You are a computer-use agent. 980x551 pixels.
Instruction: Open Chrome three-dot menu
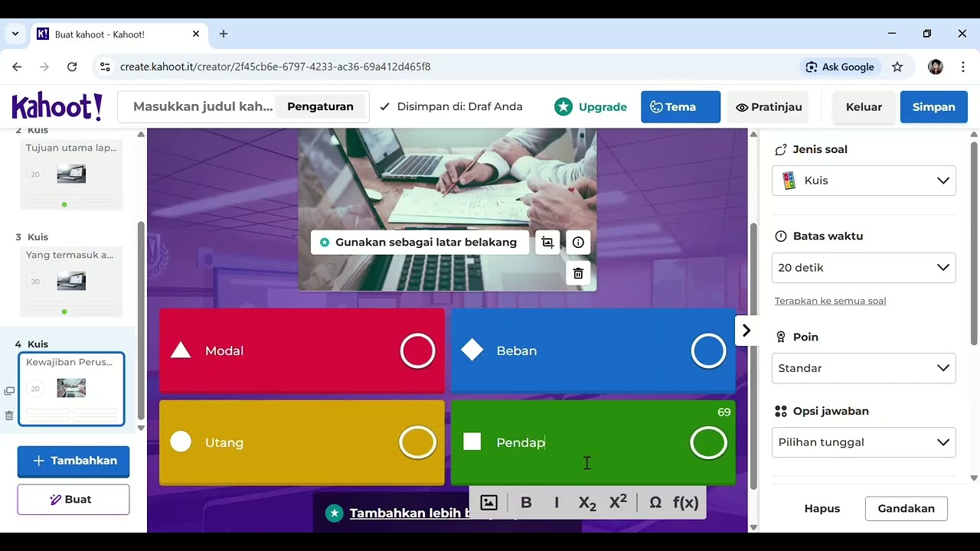click(963, 67)
